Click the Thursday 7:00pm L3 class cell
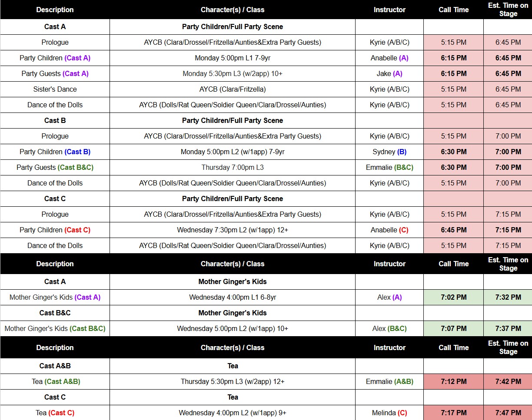This screenshot has width=532, height=420. point(232,168)
